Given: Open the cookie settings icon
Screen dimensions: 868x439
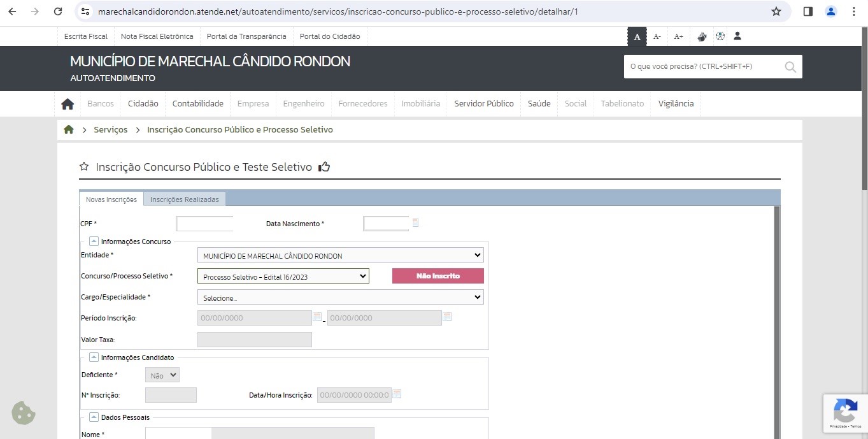Looking at the screenshot, I should click(24, 413).
